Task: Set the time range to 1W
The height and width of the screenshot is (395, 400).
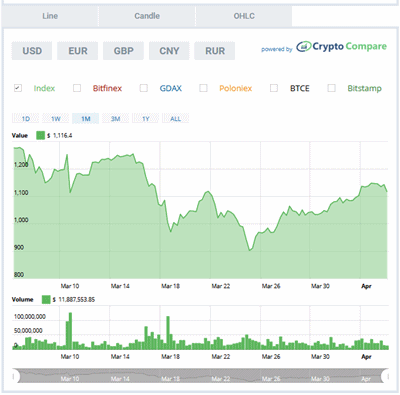Action: 56,119
